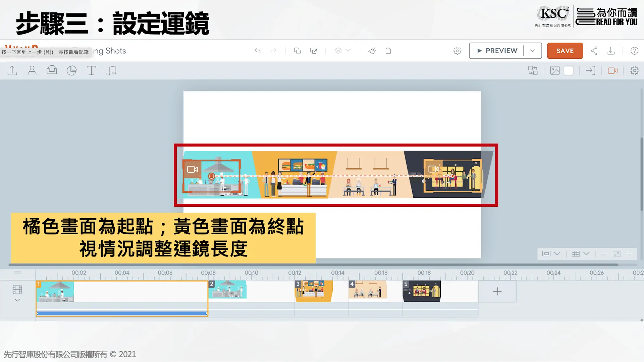Select the orange start camera frame icon
The width and height of the screenshot is (644, 362).
pyautogui.click(x=192, y=169)
